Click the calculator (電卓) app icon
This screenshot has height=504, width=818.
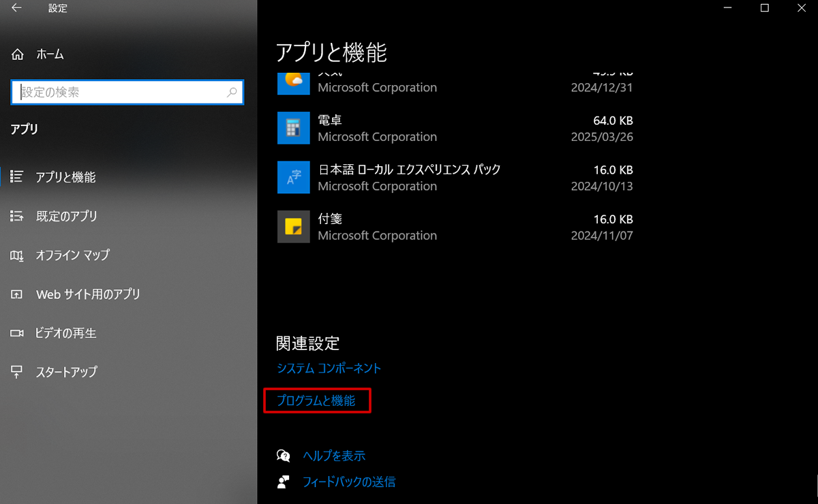click(294, 128)
